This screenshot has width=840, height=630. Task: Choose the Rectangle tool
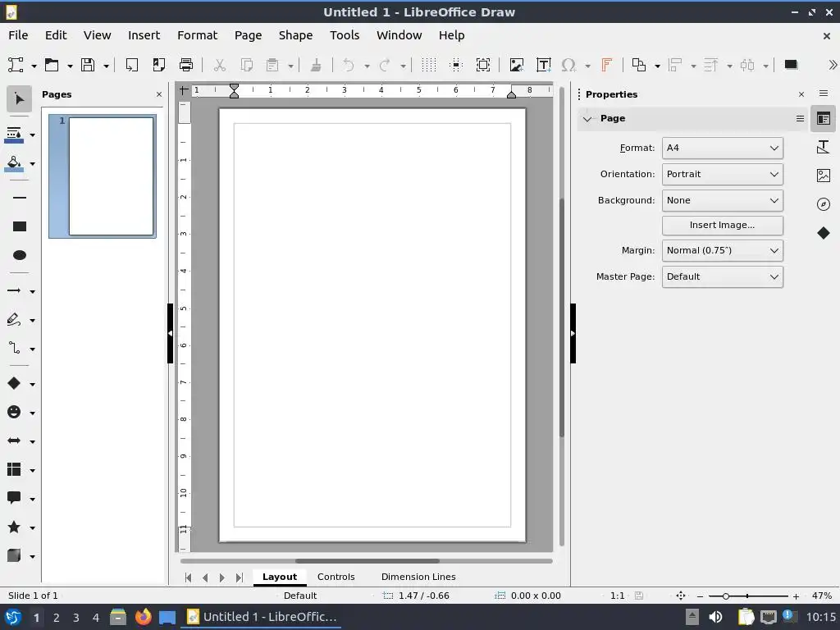(20, 226)
